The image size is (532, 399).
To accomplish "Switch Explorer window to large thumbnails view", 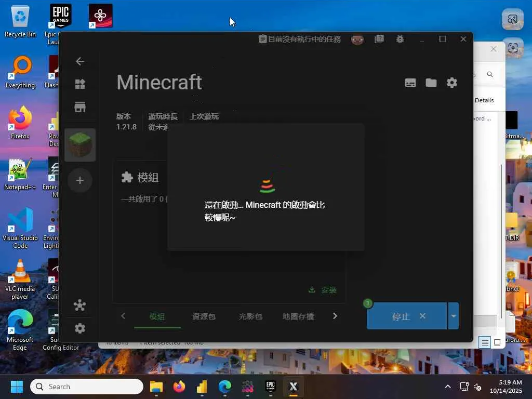I will (497, 342).
